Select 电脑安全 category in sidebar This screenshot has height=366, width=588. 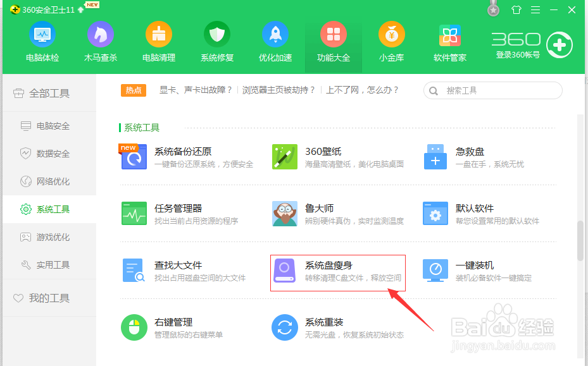(x=49, y=126)
